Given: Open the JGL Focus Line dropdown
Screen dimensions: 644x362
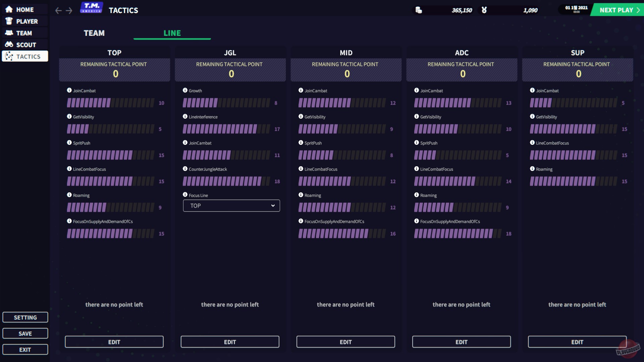Looking at the screenshot, I should (231, 205).
